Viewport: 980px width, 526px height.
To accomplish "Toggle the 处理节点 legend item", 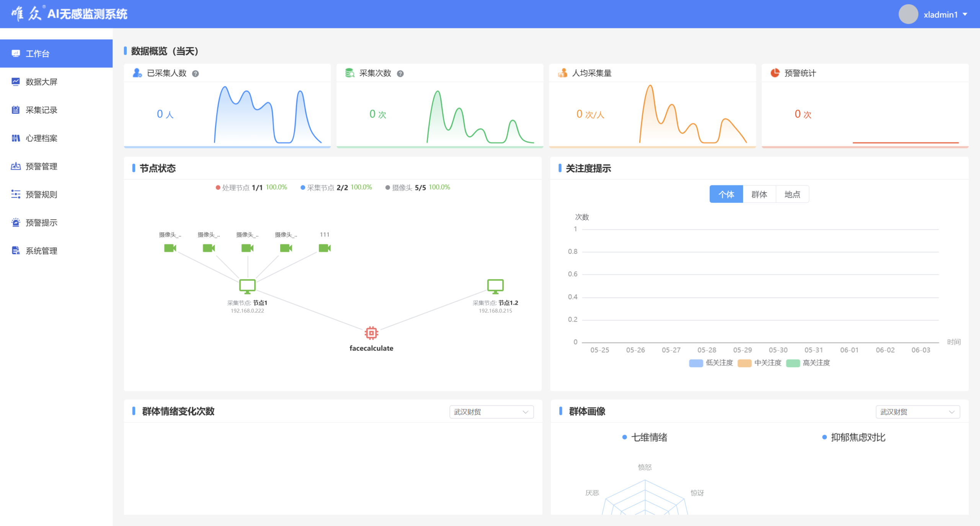I will click(251, 188).
